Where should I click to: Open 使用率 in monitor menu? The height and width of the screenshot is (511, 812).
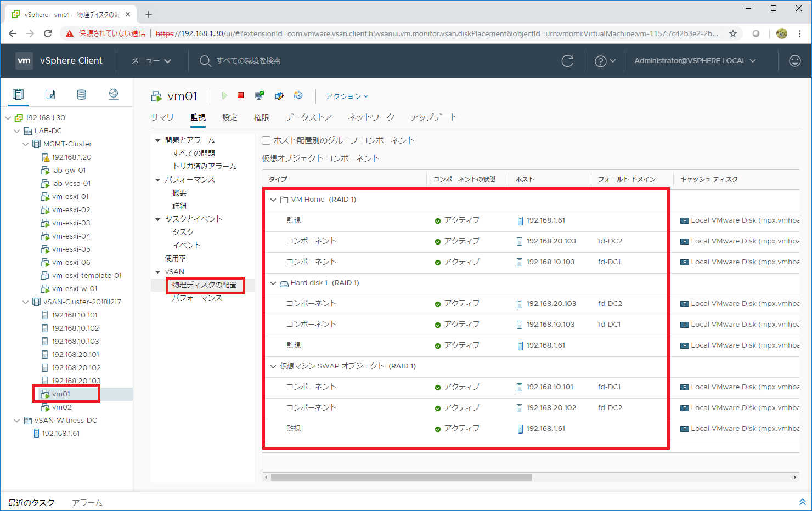pos(176,259)
